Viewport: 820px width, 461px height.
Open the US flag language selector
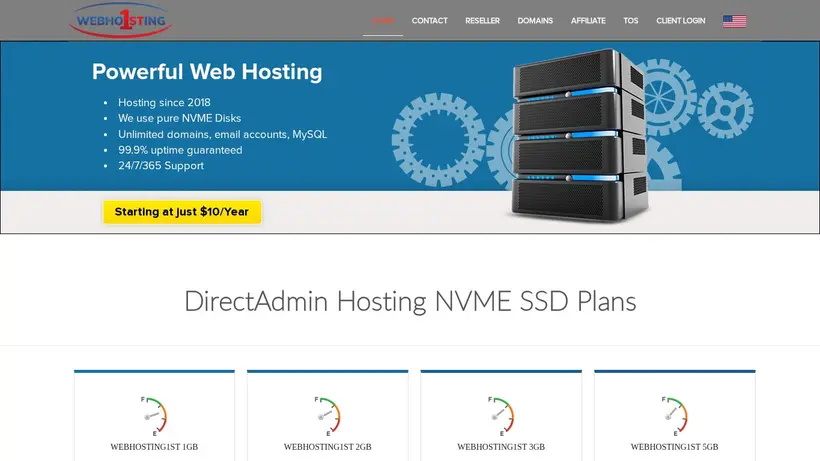(x=734, y=21)
